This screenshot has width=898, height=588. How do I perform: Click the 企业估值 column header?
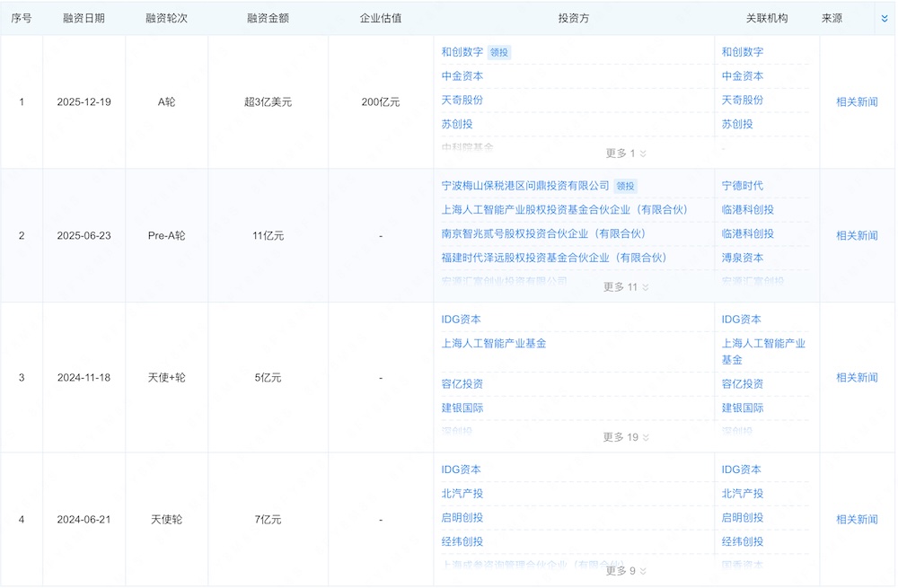point(380,18)
